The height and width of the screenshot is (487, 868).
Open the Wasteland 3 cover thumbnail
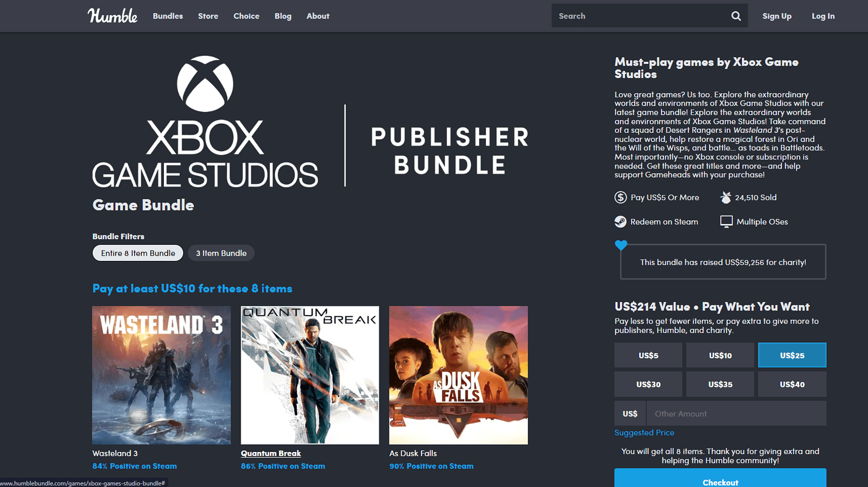click(162, 375)
